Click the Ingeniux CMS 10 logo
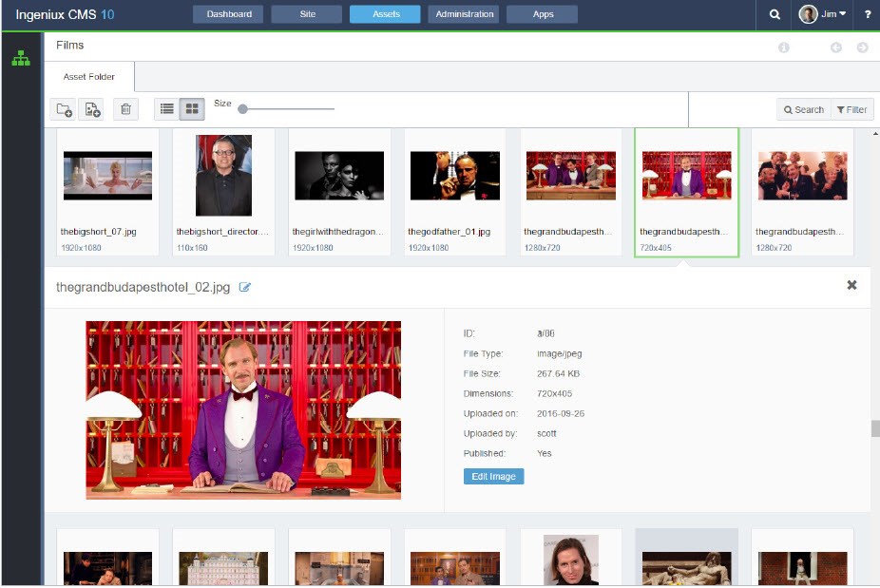 coord(65,14)
